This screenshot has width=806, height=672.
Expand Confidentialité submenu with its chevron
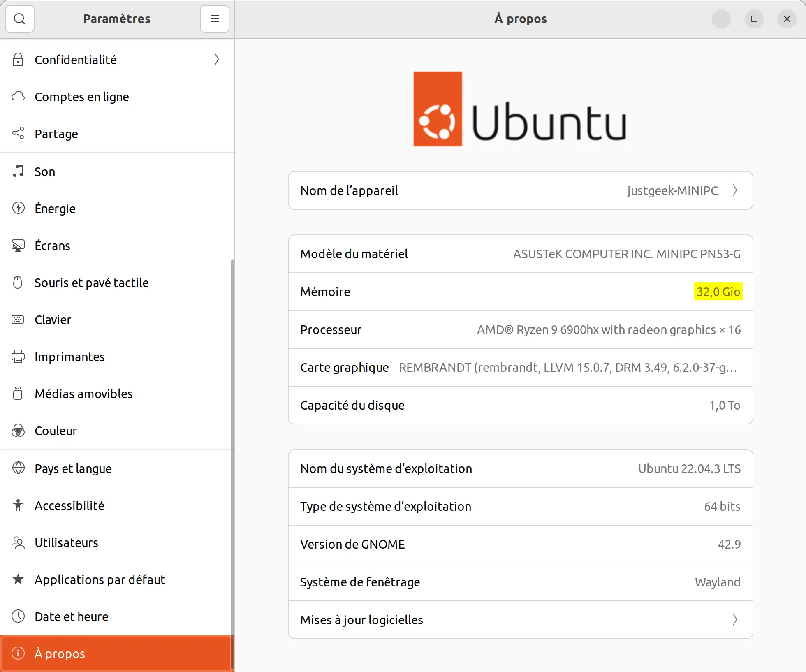[x=217, y=60]
